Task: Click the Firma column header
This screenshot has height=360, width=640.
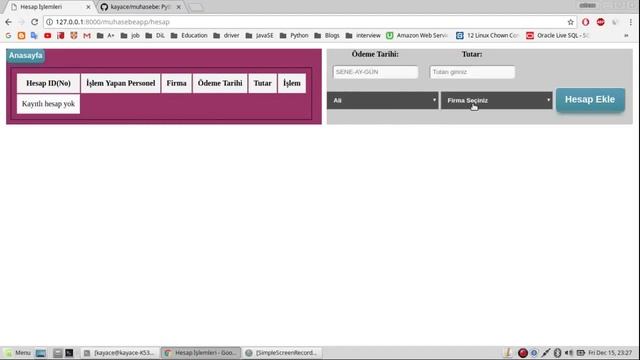Action: coord(176,83)
